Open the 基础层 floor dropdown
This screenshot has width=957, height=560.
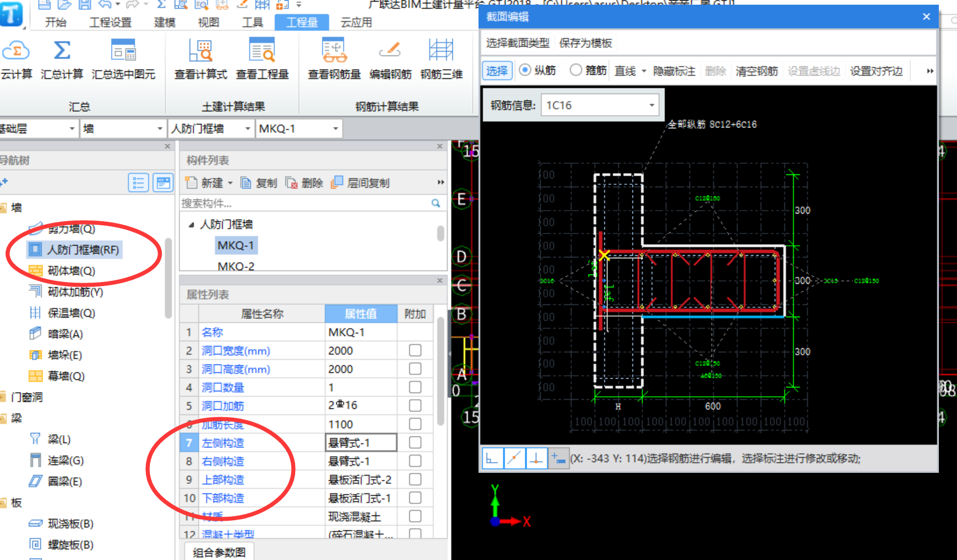[72, 128]
